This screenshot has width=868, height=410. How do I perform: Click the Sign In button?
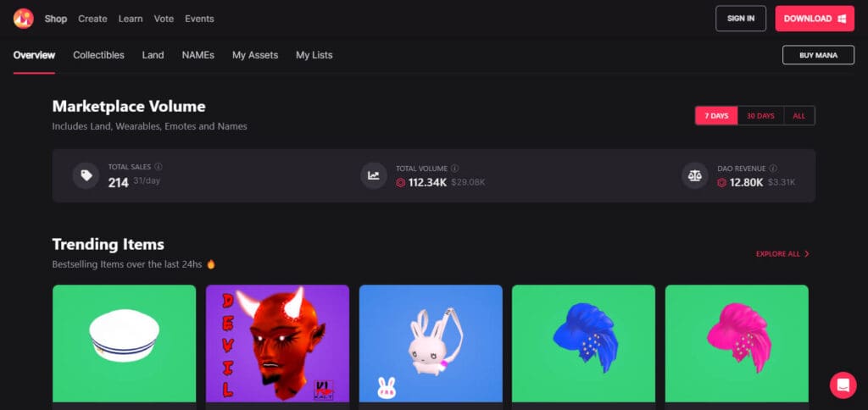741,19
